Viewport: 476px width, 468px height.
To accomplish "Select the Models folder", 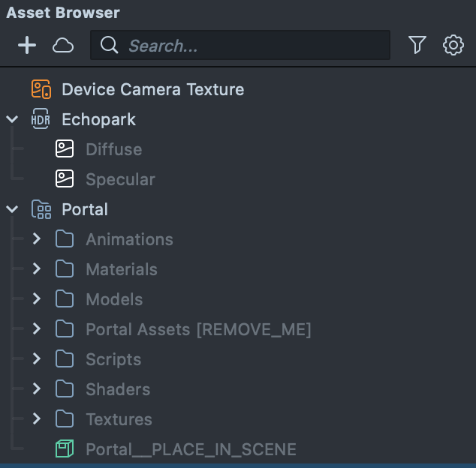I will tap(114, 299).
